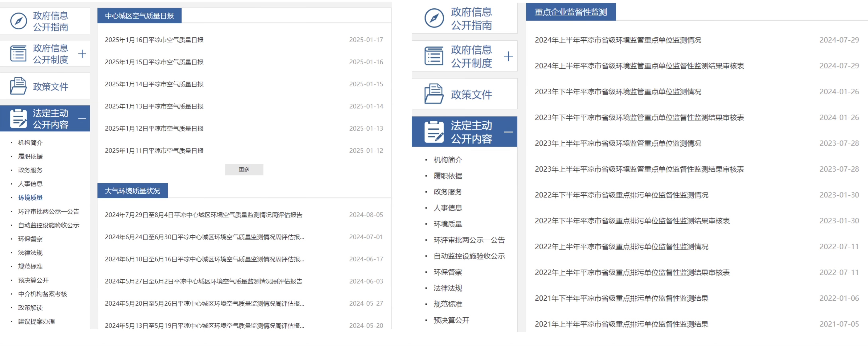Select 政务服务 in right panel menu
Screen dimensions: 868x346
(x=448, y=192)
